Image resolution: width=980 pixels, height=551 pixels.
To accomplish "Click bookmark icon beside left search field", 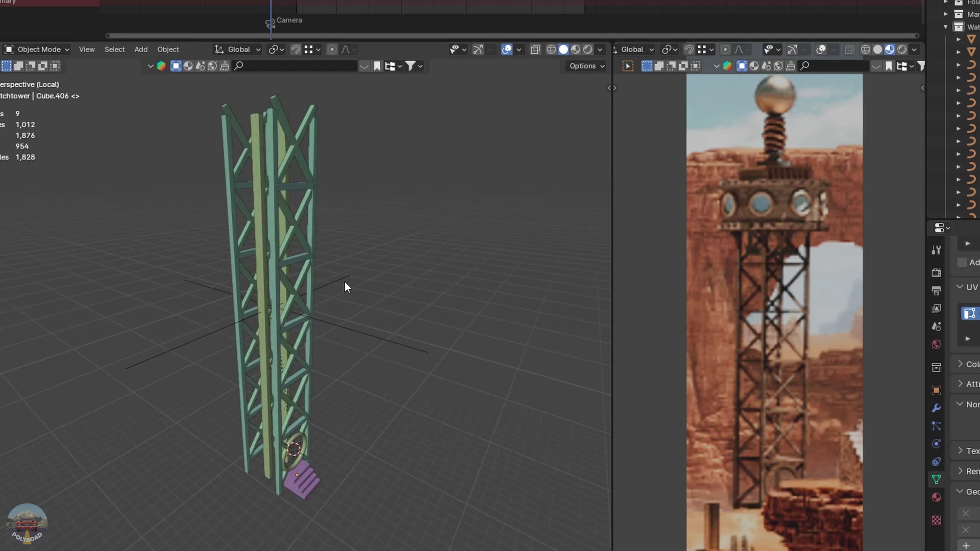I will 377,66.
